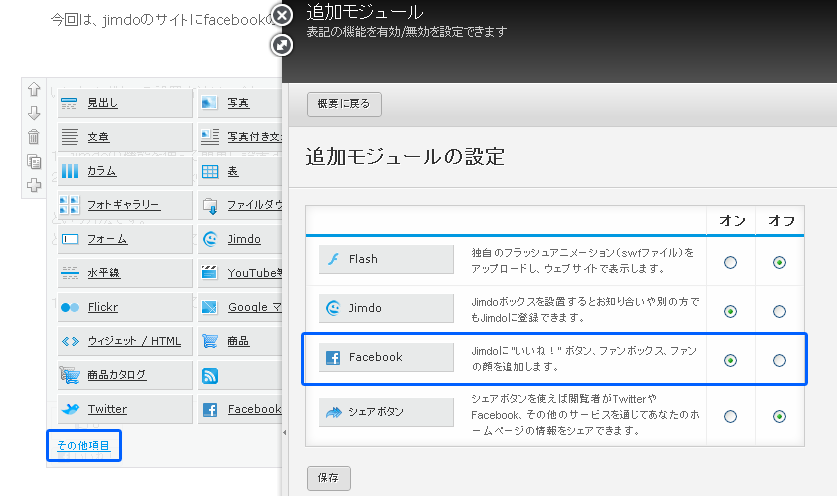Select the 商品 product element
837x496 pixels.
click(240, 341)
